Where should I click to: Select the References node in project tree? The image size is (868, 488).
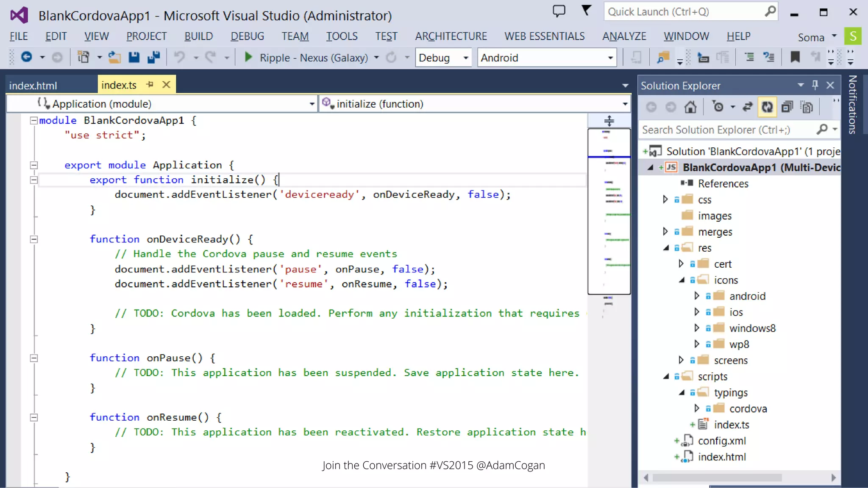(x=723, y=184)
